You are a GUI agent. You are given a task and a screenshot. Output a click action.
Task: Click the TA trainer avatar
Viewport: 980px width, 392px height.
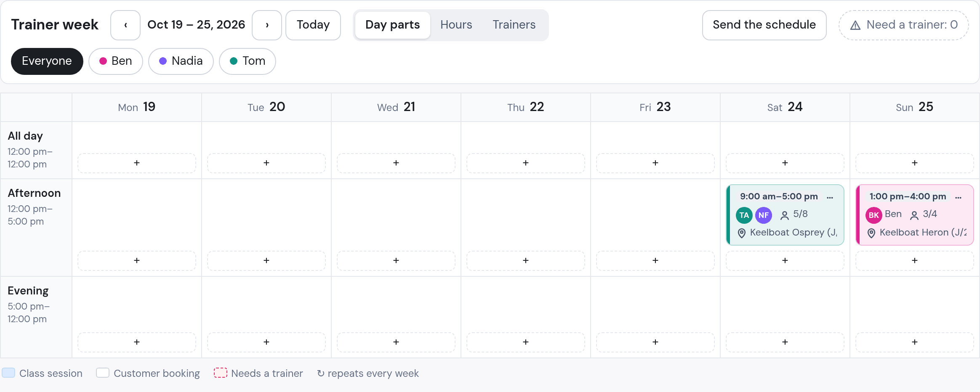(x=744, y=215)
